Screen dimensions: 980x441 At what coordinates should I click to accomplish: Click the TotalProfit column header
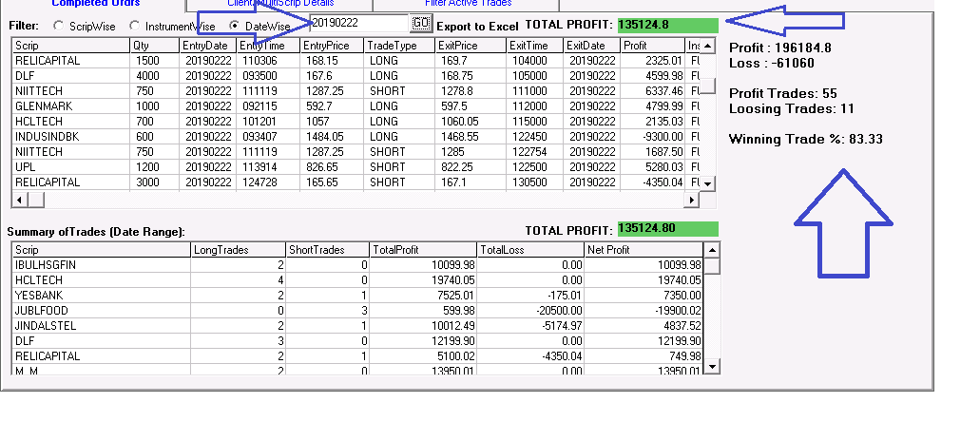[423, 250]
